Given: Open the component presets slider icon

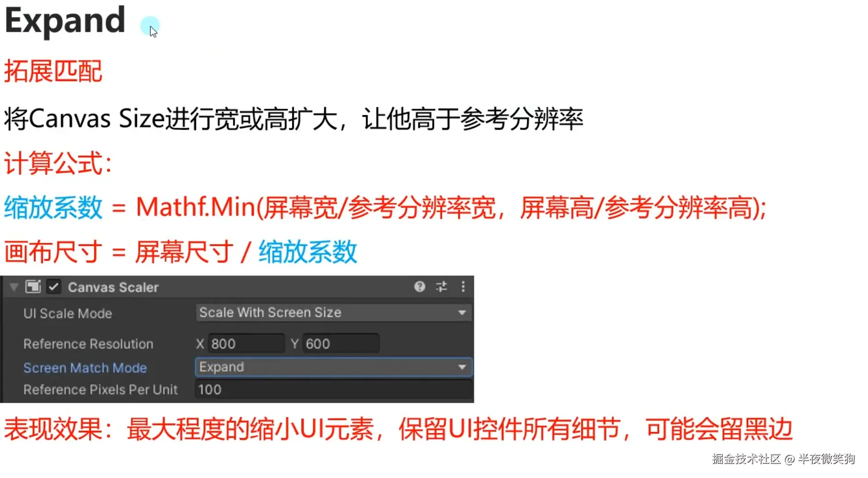Looking at the screenshot, I should click(441, 287).
